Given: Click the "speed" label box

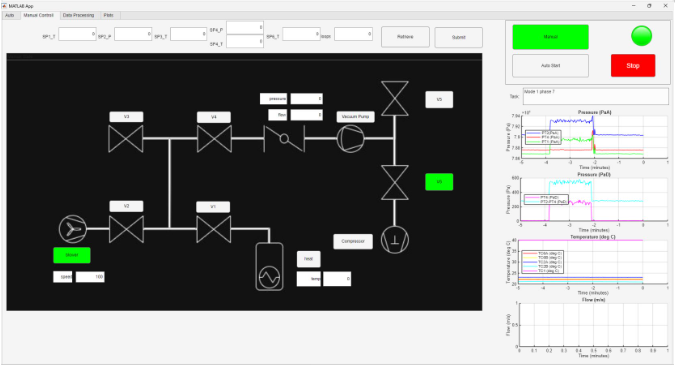Looking at the screenshot, I should click(63, 276).
